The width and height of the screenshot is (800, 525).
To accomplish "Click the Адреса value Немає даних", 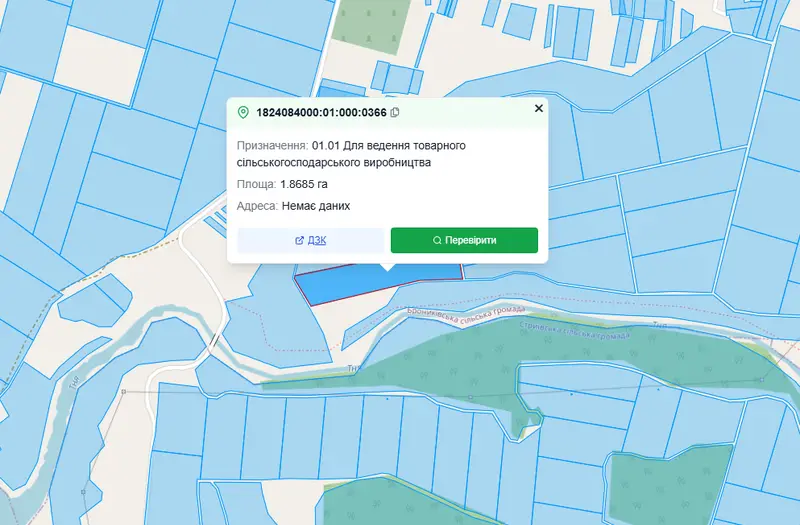I will 316,206.
